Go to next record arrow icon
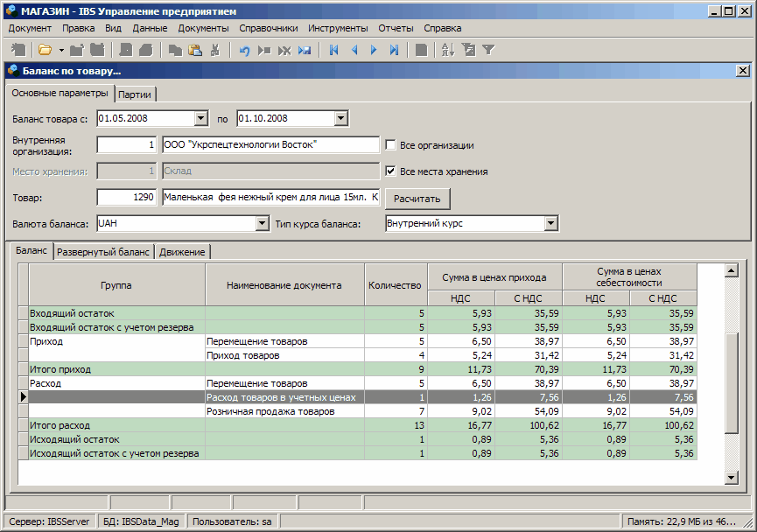The height and width of the screenshot is (532, 757). click(374, 50)
